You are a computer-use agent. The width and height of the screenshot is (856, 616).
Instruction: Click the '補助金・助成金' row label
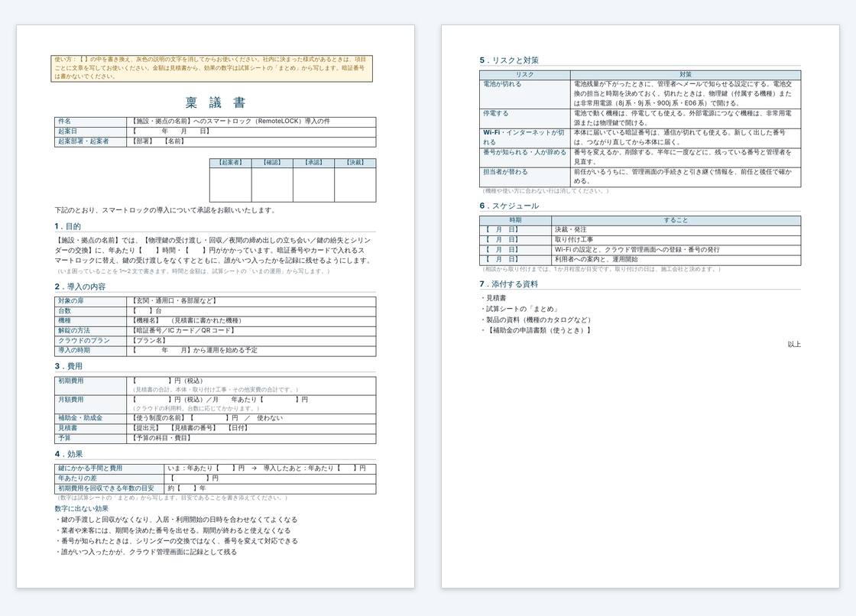91,418
